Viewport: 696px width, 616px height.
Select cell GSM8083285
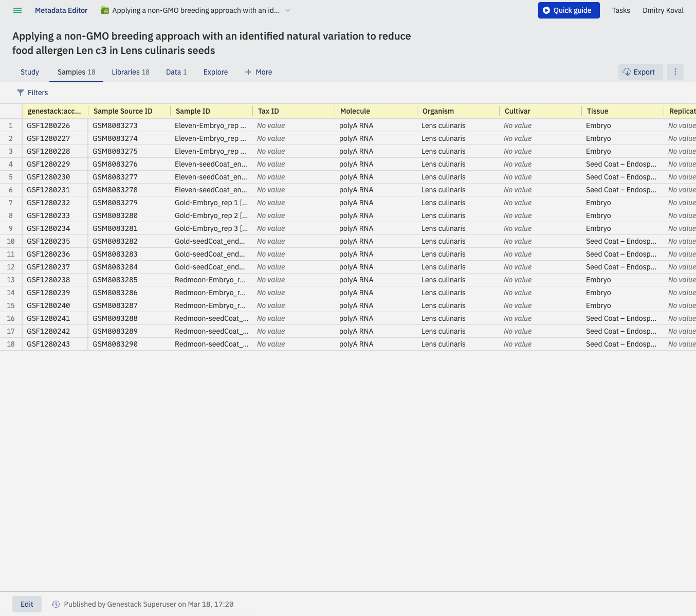pyautogui.click(x=129, y=280)
